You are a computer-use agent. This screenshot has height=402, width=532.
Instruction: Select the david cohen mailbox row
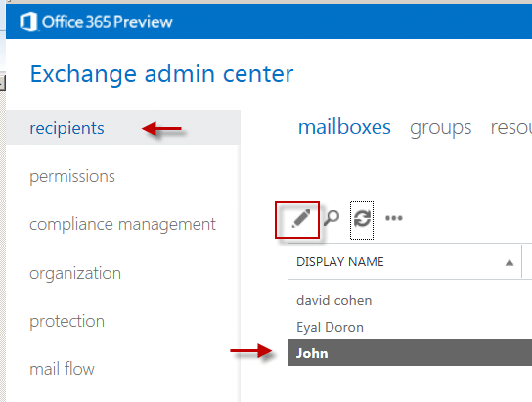click(410, 301)
